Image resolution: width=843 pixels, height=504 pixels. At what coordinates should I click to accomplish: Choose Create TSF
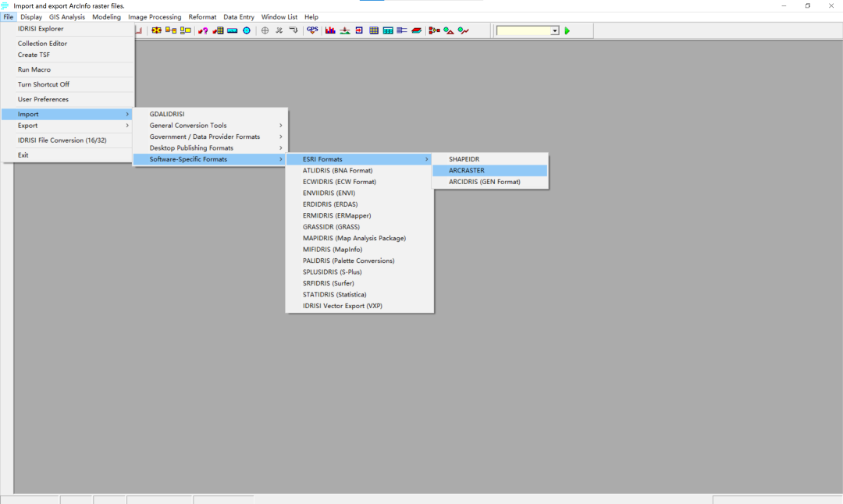coord(67,55)
